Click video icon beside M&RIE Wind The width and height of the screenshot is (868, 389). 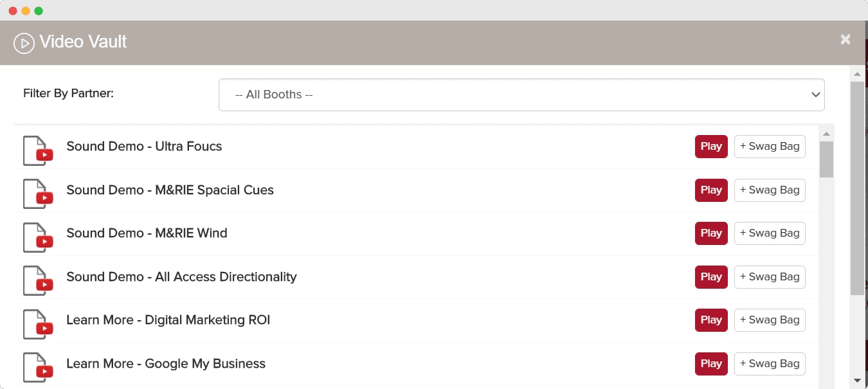pyautogui.click(x=38, y=237)
